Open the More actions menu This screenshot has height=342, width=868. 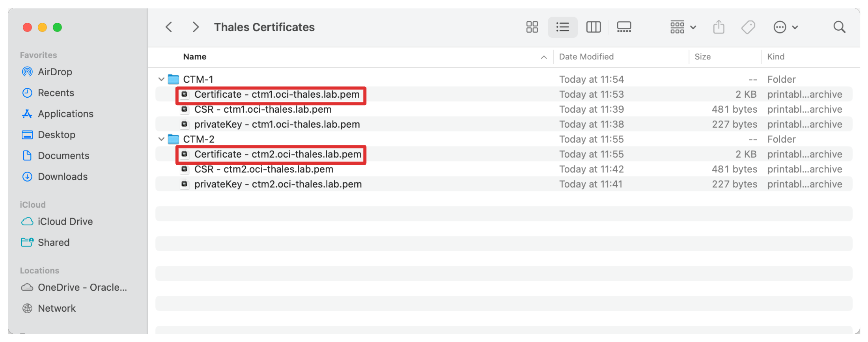click(x=785, y=27)
